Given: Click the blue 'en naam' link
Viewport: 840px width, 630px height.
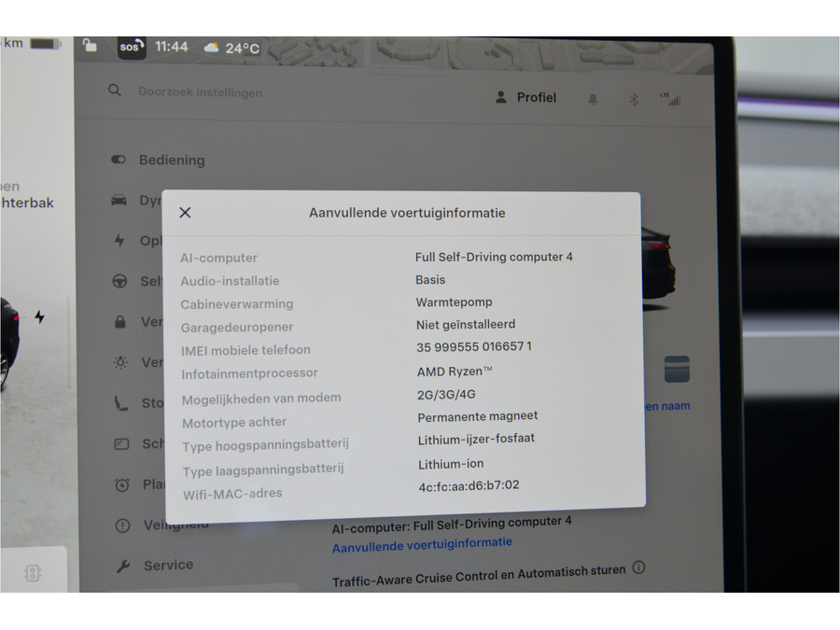Looking at the screenshot, I should tap(667, 406).
